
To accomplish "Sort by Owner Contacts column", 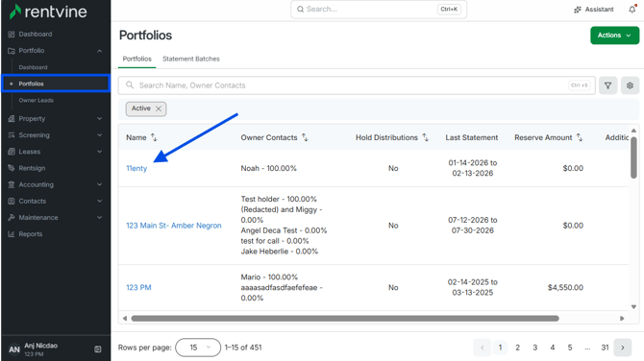I will 305,137.
